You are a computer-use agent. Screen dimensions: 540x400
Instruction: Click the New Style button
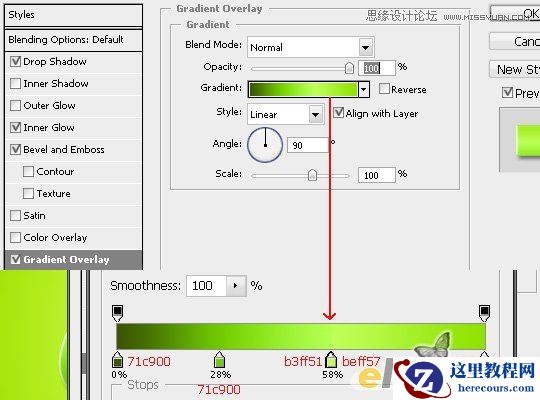coord(515,69)
